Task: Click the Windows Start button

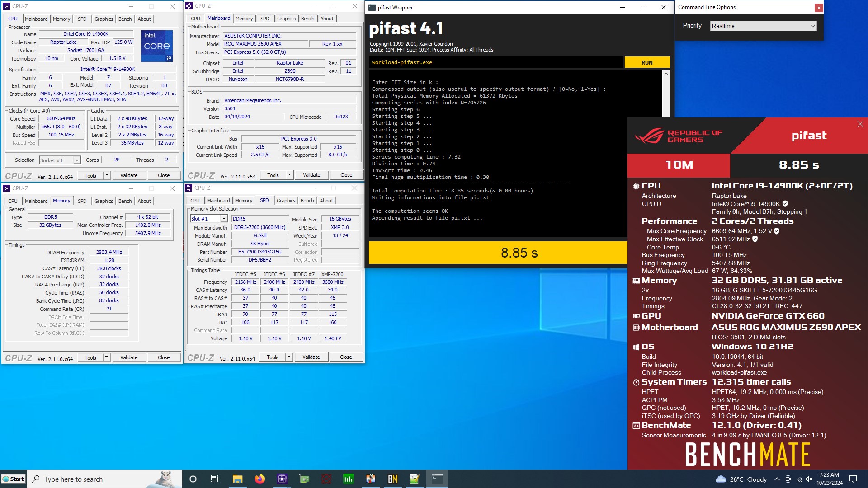Action: tap(13, 479)
